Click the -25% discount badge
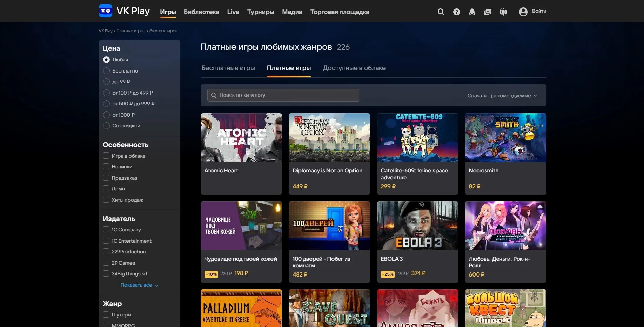 click(388, 274)
